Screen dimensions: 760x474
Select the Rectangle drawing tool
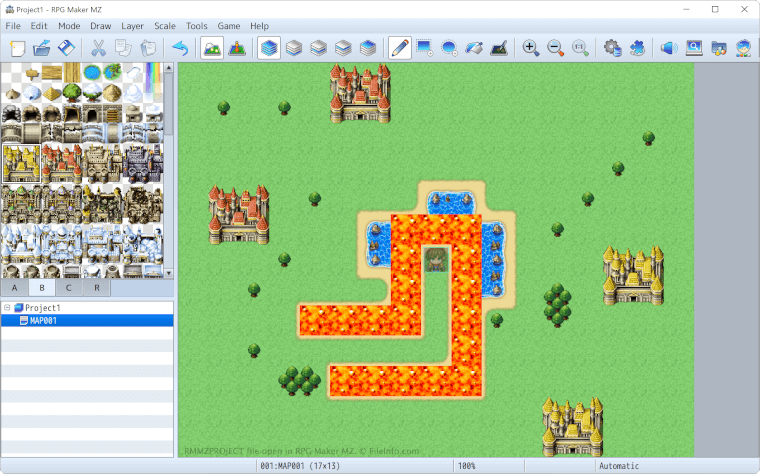tap(424, 47)
